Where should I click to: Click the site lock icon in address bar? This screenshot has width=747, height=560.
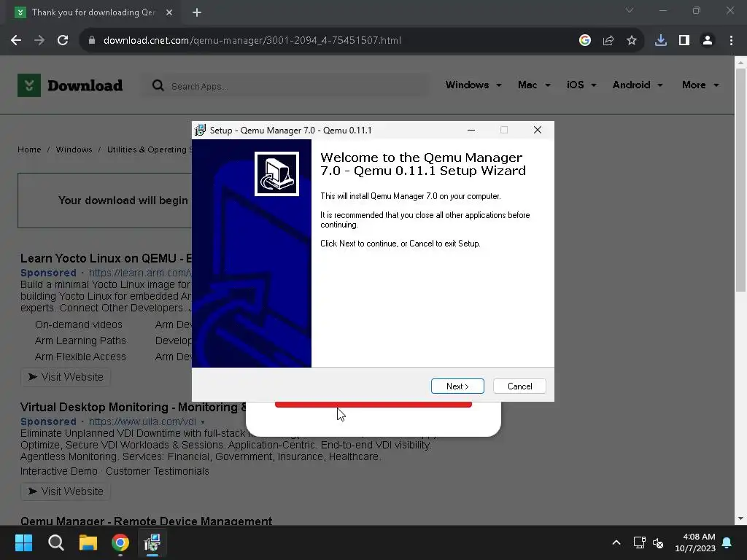click(91, 41)
